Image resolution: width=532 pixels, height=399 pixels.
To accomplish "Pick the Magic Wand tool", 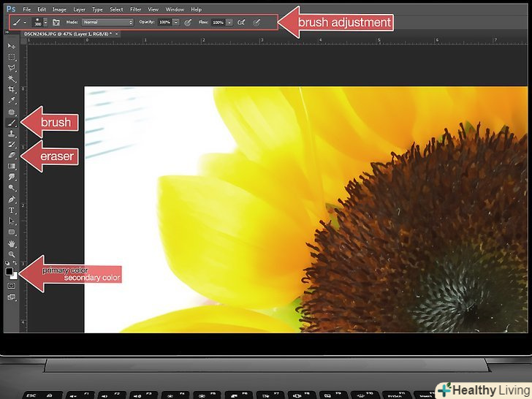I will pyautogui.click(x=11, y=78).
